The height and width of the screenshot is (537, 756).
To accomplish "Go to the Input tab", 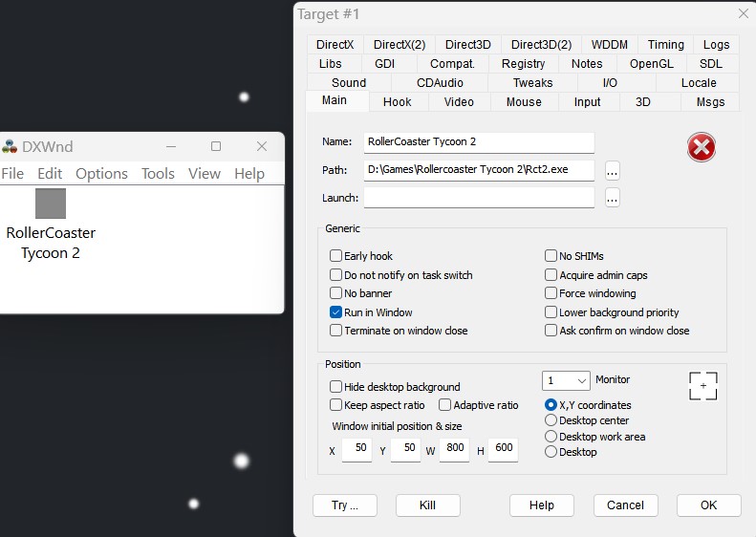I will [x=587, y=102].
